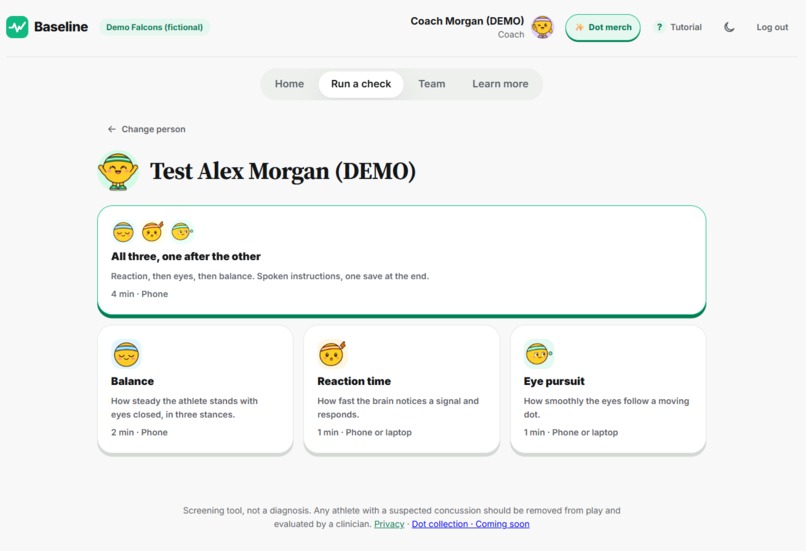This screenshot has height=551, width=806.
Task: Click the '4 min · Phone' text
Action: coord(139,294)
